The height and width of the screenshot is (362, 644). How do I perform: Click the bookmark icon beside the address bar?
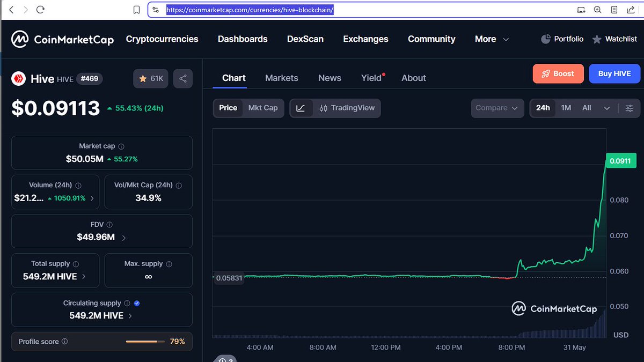[137, 10]
